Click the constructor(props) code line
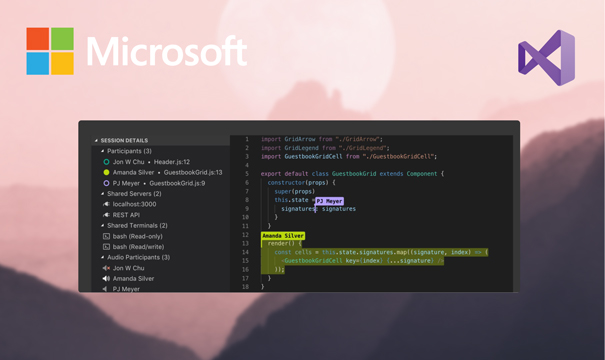The width and height of the screenshot is (605, 360). (x=301, y=183)
